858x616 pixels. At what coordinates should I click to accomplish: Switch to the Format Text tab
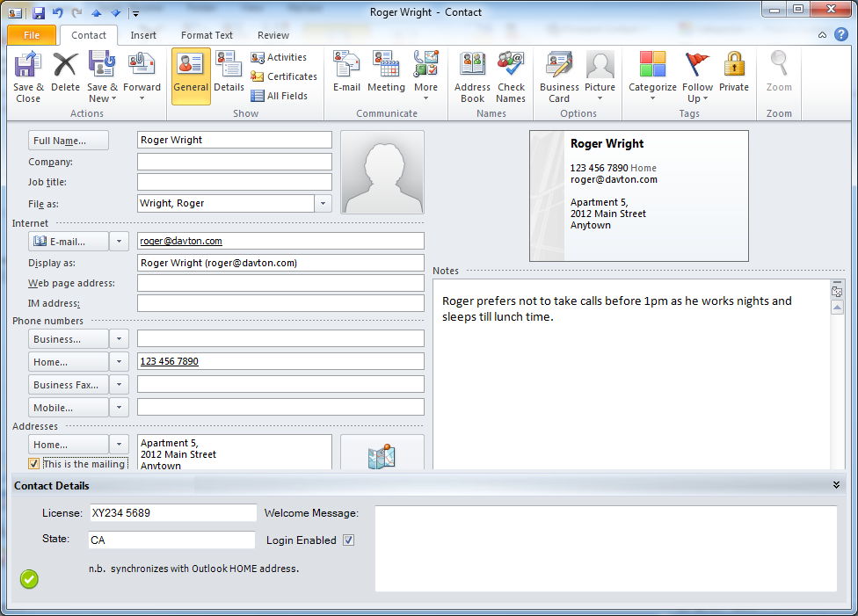pos(207,35)
